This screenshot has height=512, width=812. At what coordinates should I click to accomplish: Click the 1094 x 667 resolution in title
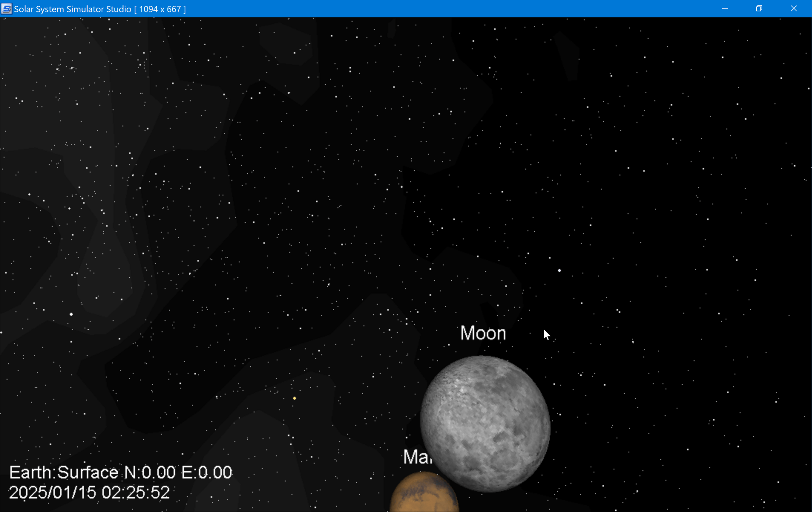point(160,9)
